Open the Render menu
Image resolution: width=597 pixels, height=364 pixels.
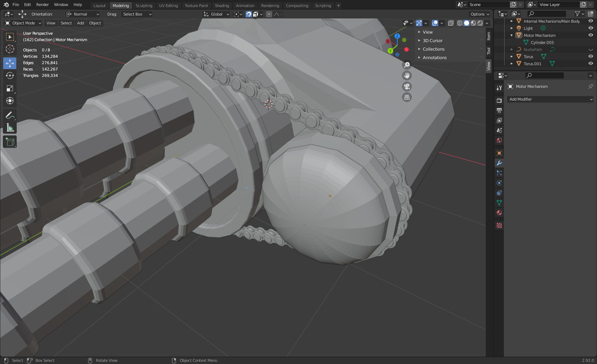43,5
